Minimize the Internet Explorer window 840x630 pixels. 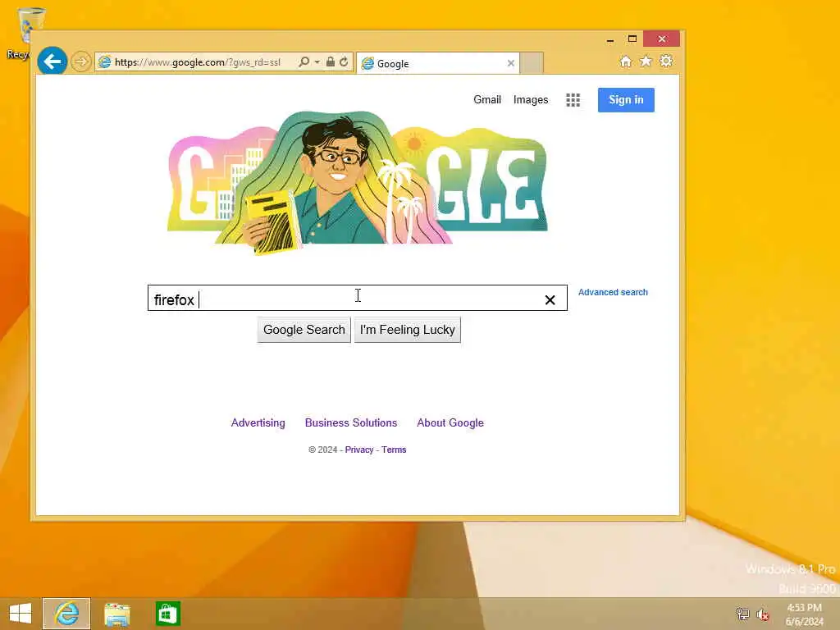coord(610,39)
